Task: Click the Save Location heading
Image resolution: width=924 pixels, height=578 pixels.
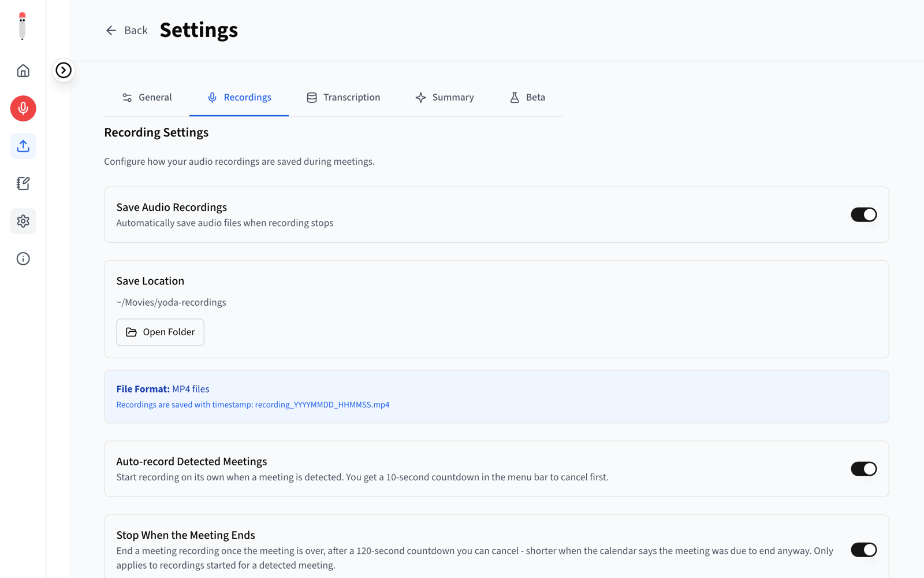Action: (x=150, y=281)
